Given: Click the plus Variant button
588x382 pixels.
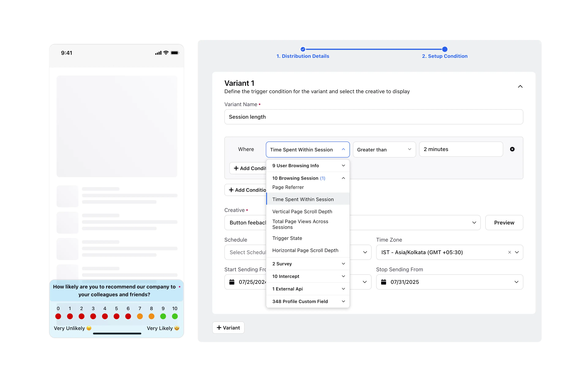Looking at the screenshot, I should point(228,328).
